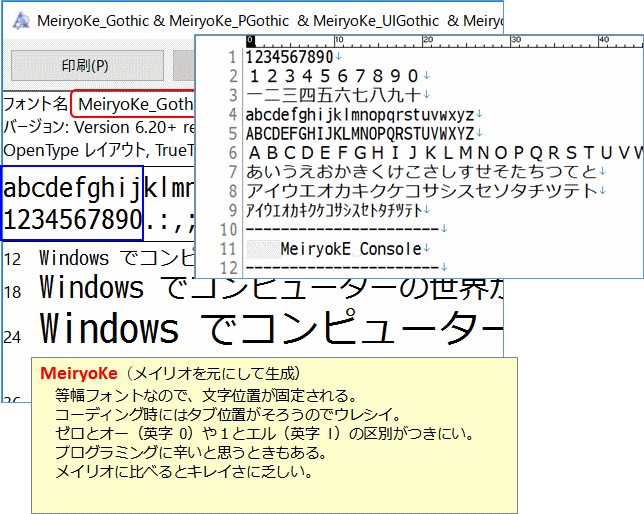644x514 pixels.
Task: Click the note line プログラミングに辛い
Action: pos(191,452)
